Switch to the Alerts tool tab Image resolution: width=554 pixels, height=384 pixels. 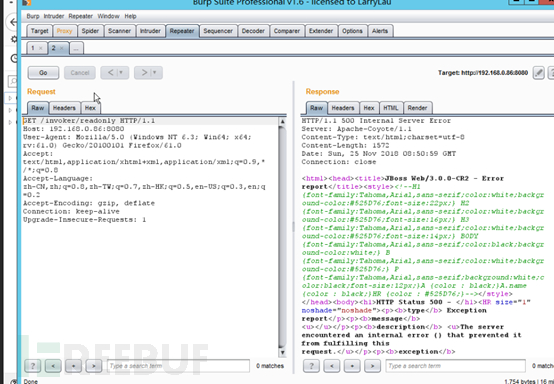point(380,31)
